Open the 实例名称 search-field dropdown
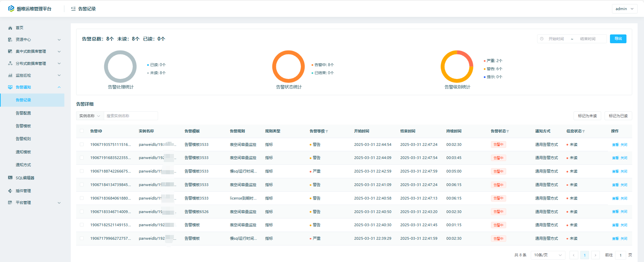 click(90, 116)
